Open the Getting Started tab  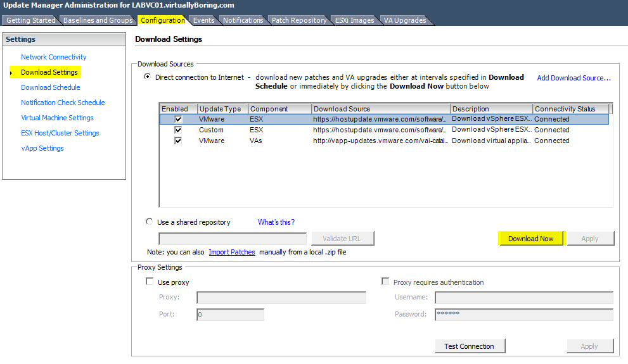tap(31, 20)
